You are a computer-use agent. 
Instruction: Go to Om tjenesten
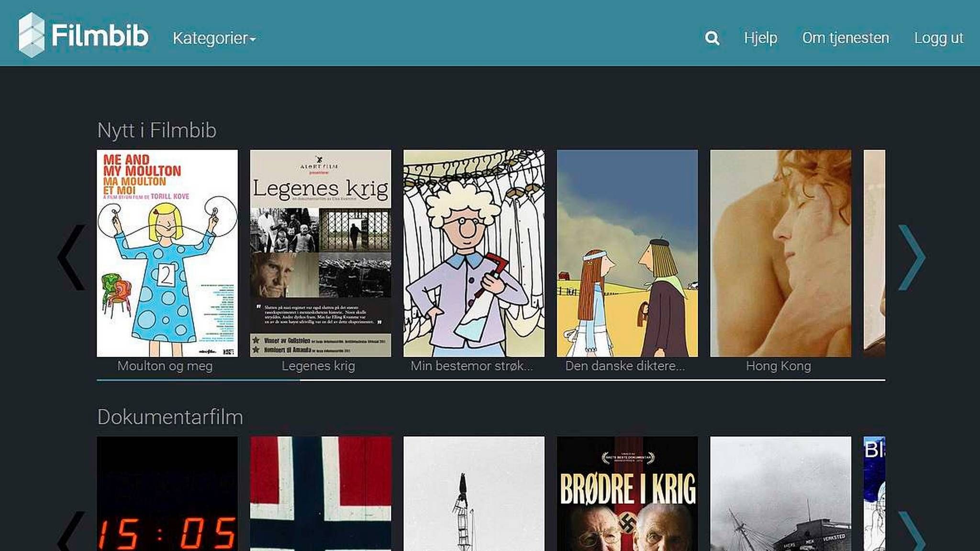[x=846, y=38]
